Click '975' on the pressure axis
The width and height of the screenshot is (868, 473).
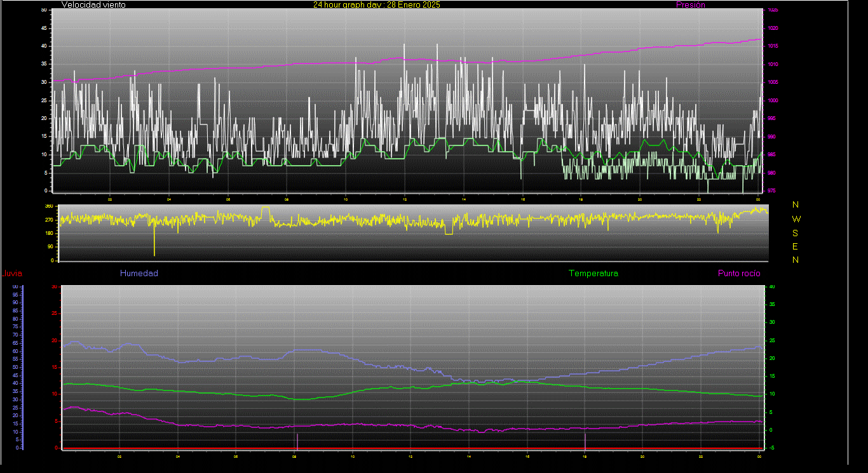pyautogui.click(x=771, y=190)
